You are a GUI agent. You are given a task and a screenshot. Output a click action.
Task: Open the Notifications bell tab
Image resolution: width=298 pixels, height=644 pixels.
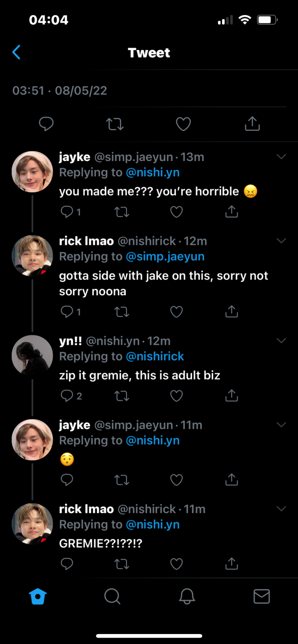(187, 596)
